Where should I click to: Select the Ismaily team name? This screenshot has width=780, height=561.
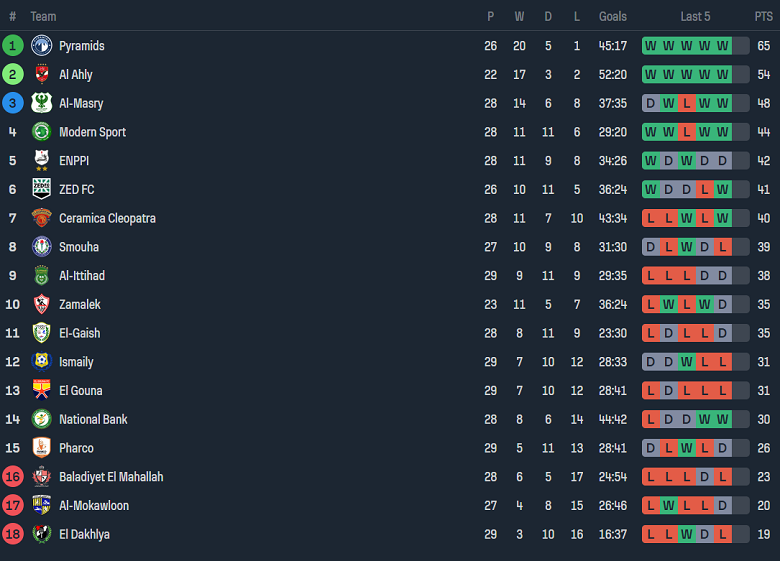coord(76,362)
